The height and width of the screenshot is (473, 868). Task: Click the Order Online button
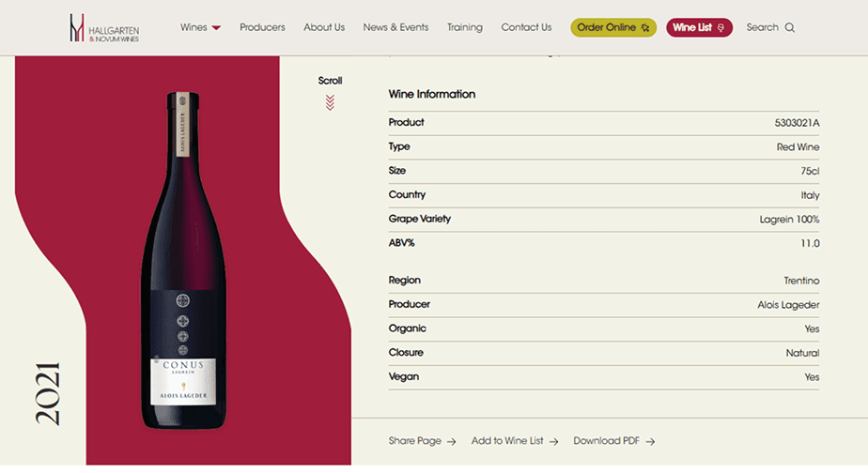tap(613, 27)
